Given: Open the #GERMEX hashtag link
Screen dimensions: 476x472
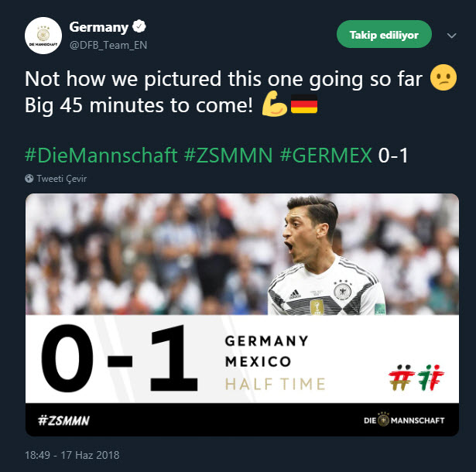Looking at the screenshot, I should (326, 155).
